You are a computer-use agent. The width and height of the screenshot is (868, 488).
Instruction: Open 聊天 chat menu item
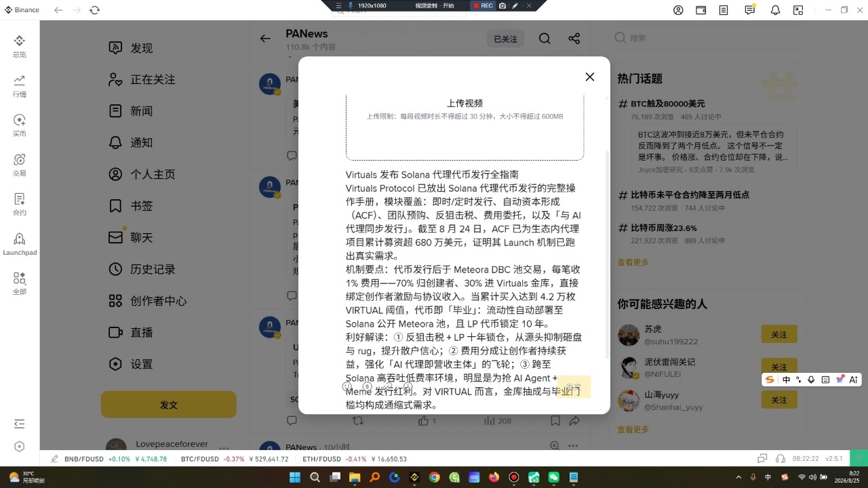tap(131, 237)
